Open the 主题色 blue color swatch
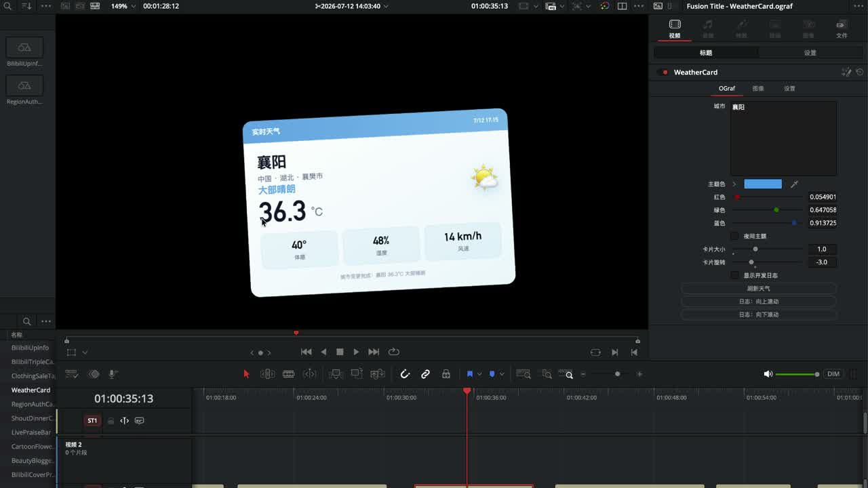This screenshot has width=868, height=488. pos(763,184)
